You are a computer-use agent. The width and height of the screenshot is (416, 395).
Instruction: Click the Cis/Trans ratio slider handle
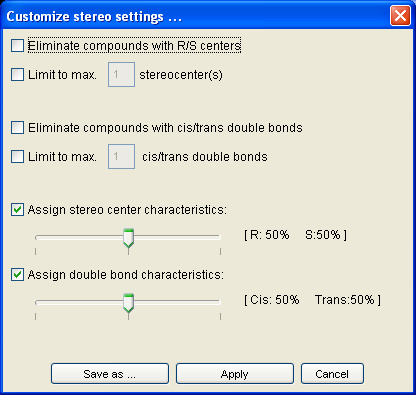tap(128, 303)
